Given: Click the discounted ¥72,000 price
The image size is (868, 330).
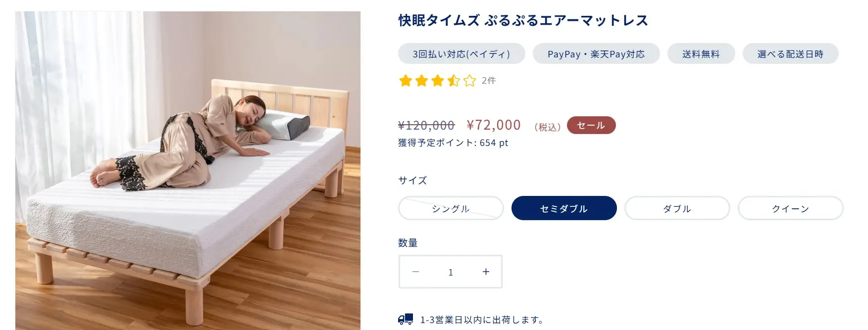Looking at the screenshot, I should click(x=494, y=125).
